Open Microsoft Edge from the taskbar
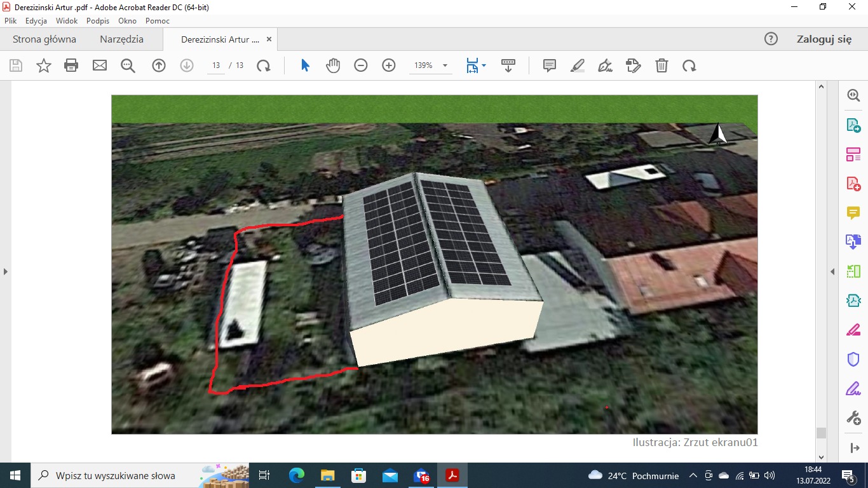Viewport: 868px width, 488px height. [x=297, y=475]
